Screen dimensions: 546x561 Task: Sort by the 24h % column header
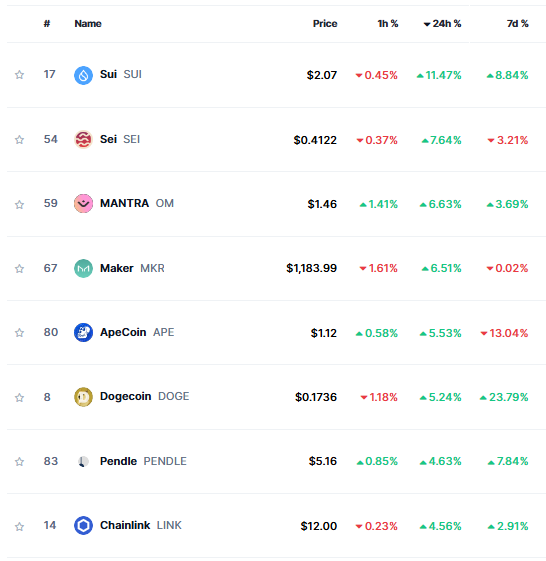point(442,24)
